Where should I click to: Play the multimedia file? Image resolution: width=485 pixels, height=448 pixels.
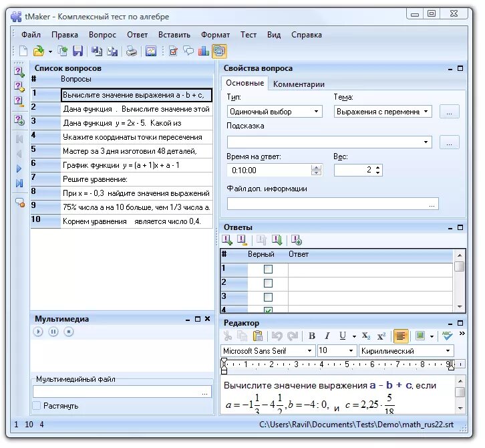pyautogui.click(x=38, y=332)
